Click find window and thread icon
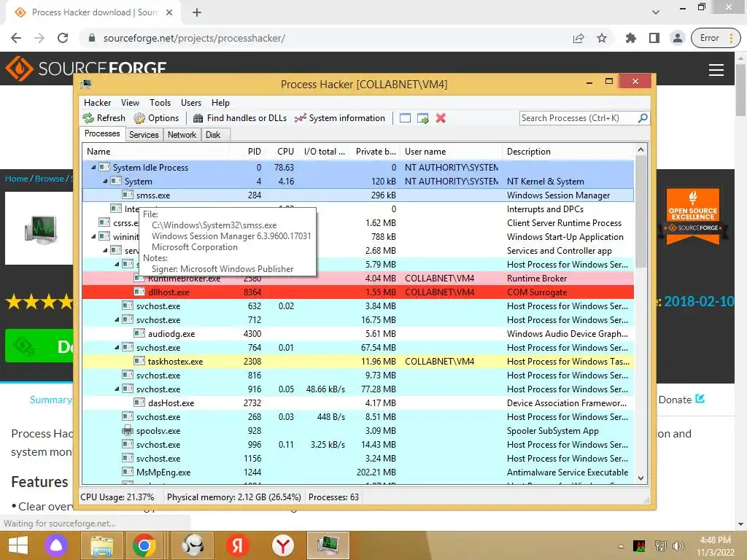The width and height of the screenshot is (747, 560). 422,118
